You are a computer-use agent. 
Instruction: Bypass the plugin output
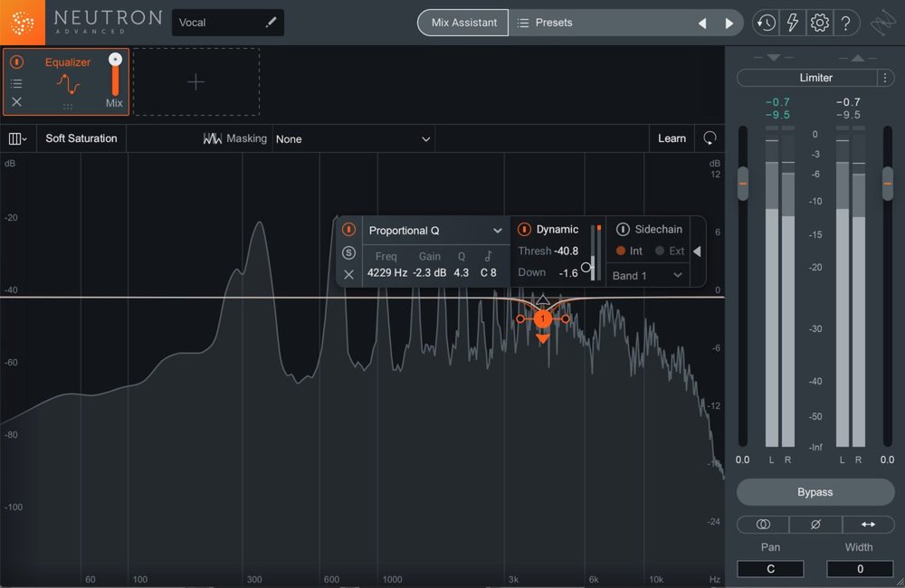point(814,491)
